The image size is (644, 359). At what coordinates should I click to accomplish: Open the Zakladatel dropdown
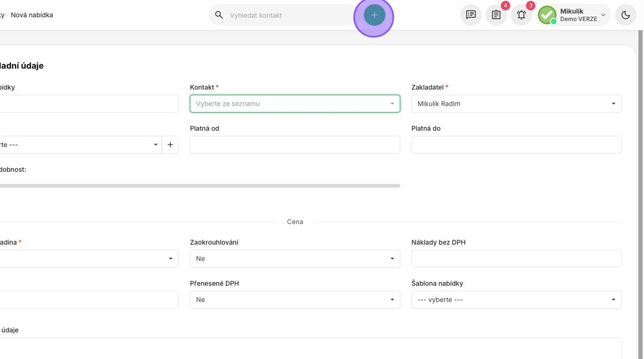pyautogui.click(x=516, y=104)
